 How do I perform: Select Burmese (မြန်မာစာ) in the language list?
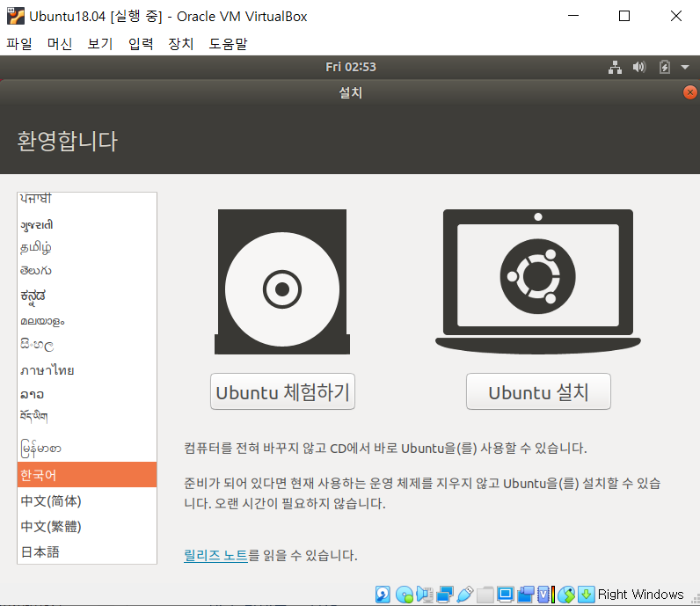point(87,448)
